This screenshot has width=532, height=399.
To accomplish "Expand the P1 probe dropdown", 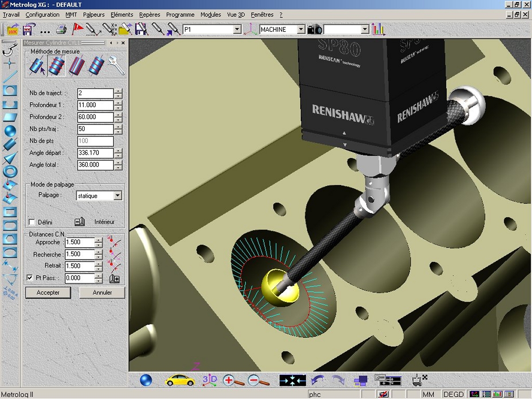I will tap(237, 30).
